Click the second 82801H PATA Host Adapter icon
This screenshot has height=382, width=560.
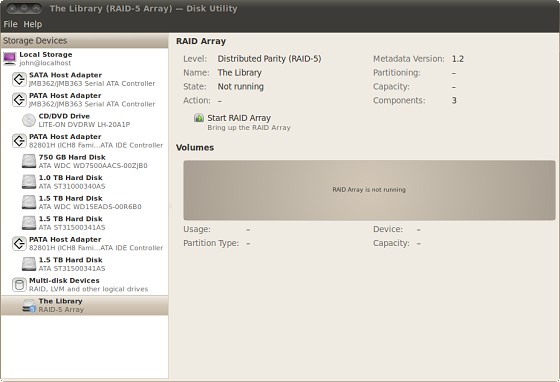[19, 243]
